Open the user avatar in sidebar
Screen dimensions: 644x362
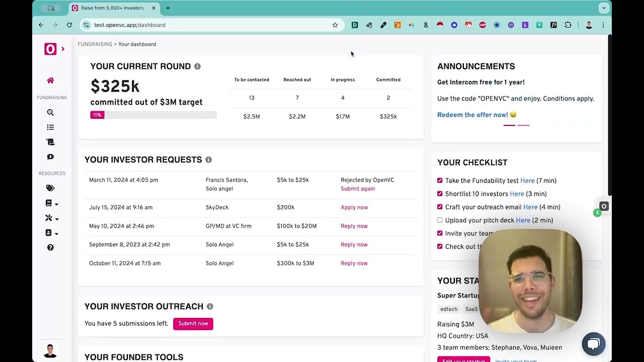point(50,351)
